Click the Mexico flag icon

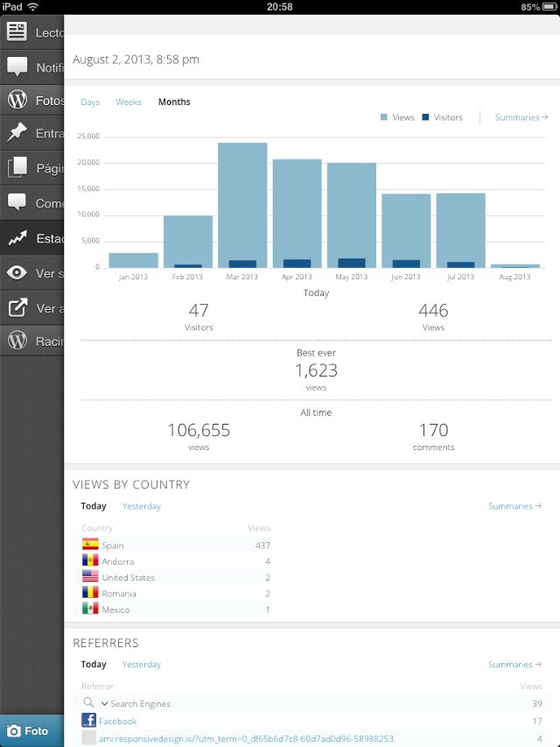[x=90, y=609]
